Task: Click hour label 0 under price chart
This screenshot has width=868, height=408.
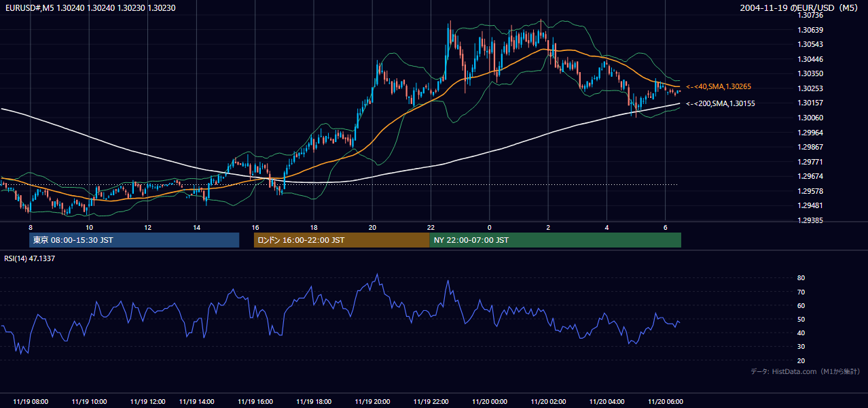Action: [489, 227]
